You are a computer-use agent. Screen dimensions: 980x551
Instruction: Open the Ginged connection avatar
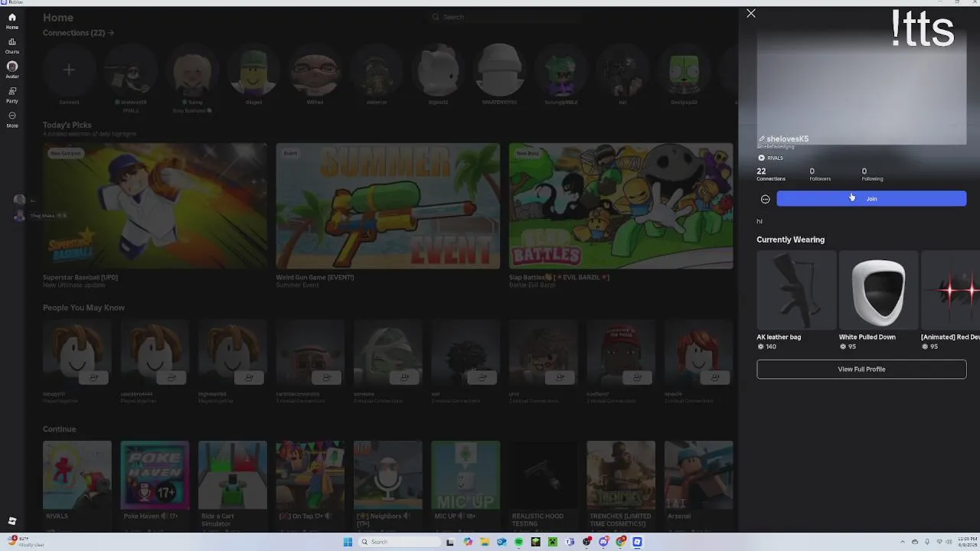pos(253,70)
